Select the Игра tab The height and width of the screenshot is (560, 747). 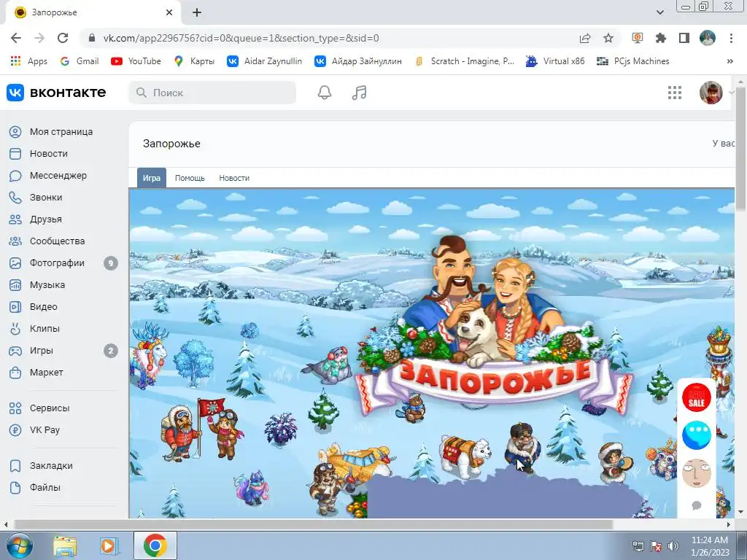point(152,178)
